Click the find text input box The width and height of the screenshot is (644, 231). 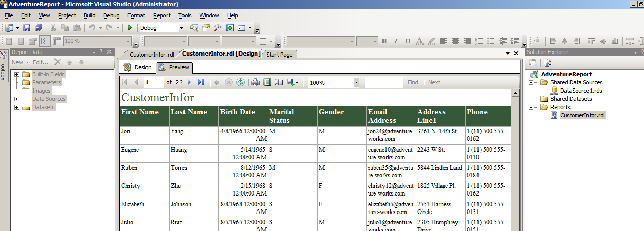coord(384,82)
